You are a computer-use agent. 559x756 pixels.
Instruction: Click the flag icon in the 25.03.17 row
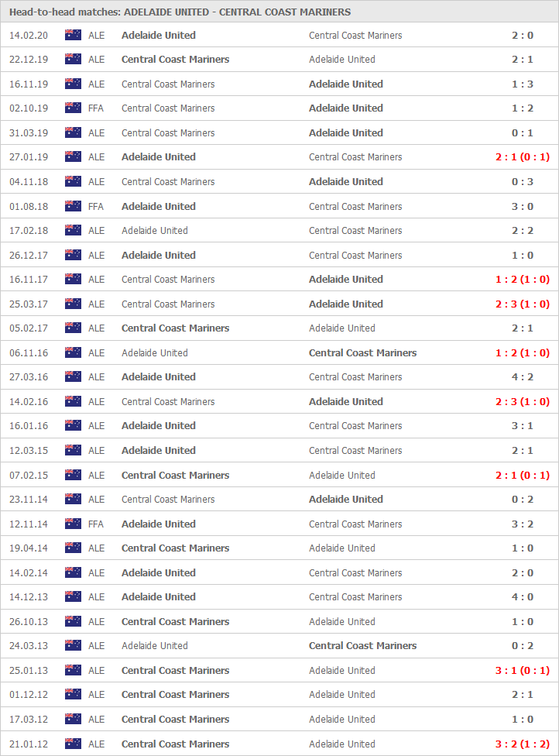coord(73,304)
